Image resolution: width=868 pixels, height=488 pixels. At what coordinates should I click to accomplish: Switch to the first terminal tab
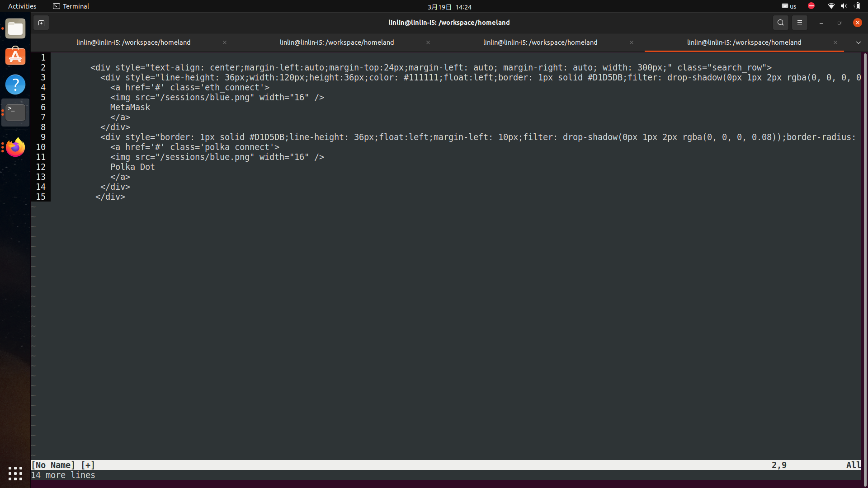(x=133, y=42)
